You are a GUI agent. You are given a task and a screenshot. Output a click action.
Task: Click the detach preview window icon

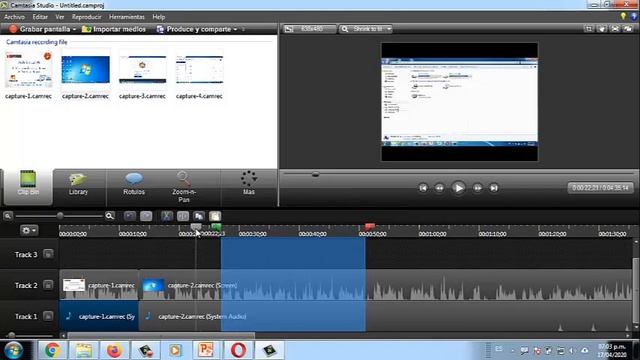coord(628,29)
